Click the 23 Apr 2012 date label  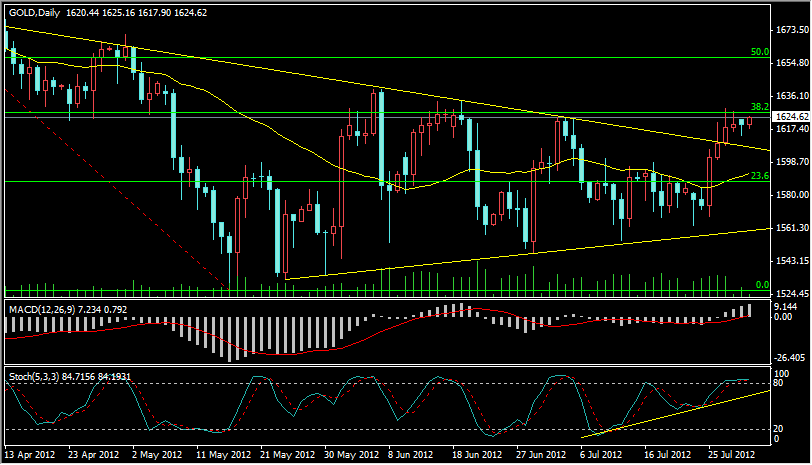coord(94,455)
